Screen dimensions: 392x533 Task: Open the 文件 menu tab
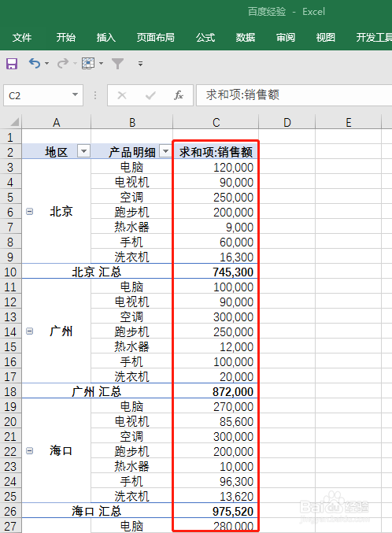pyautogui.click(x=22, y=37)
